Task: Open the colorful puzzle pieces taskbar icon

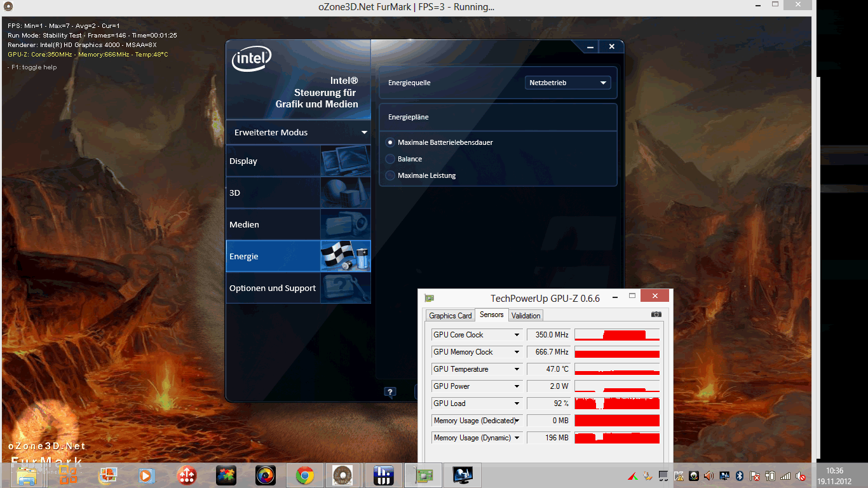Action: click(x=226, y=475)
